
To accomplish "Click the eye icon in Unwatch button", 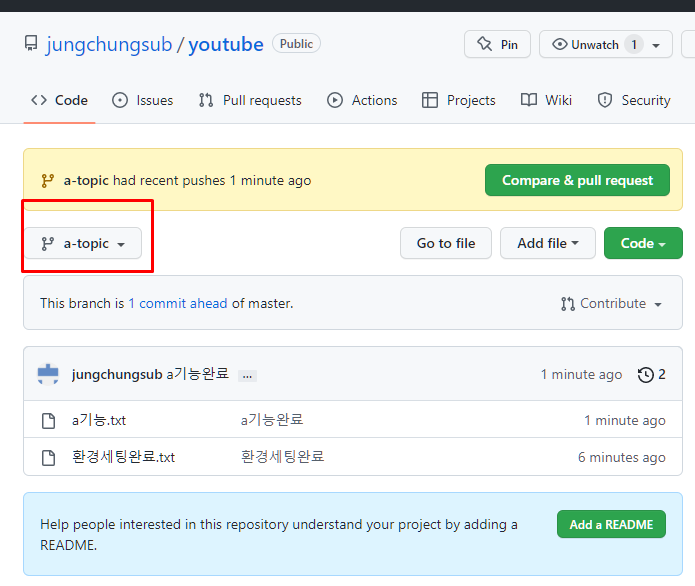I will (559, 44).
